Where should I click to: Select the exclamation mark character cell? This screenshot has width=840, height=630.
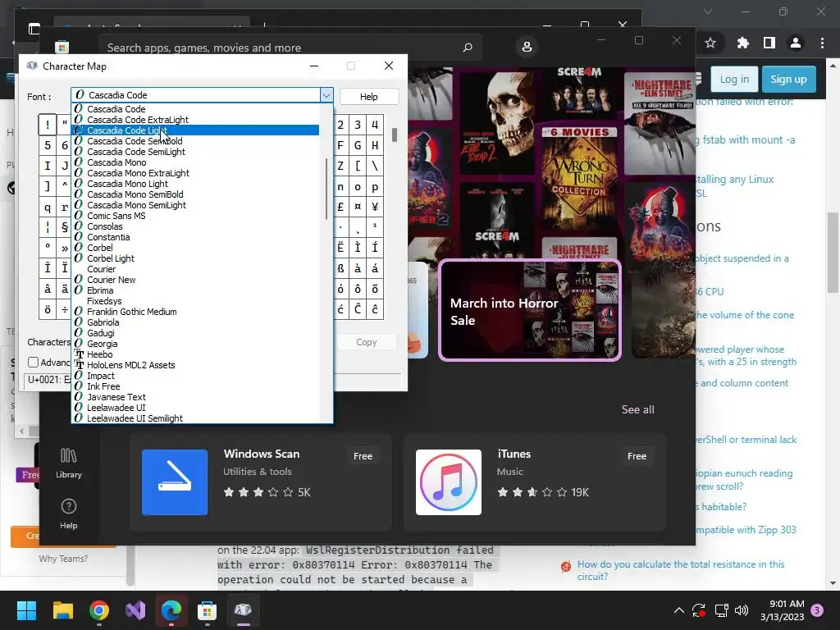point(48,125)
